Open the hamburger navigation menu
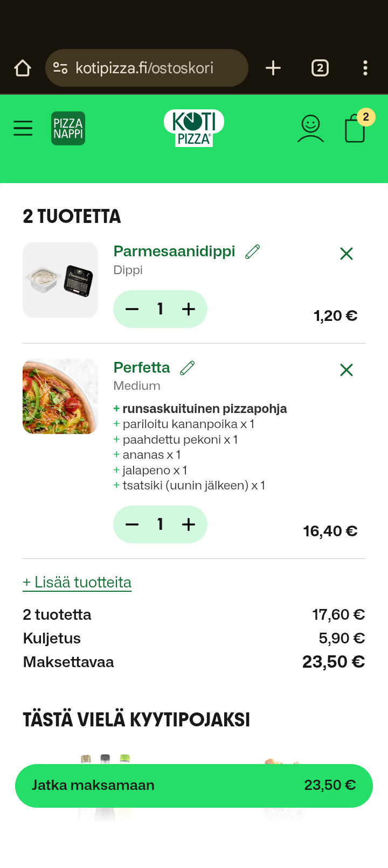Screen dimensions: 388x868 pos(23,128)
